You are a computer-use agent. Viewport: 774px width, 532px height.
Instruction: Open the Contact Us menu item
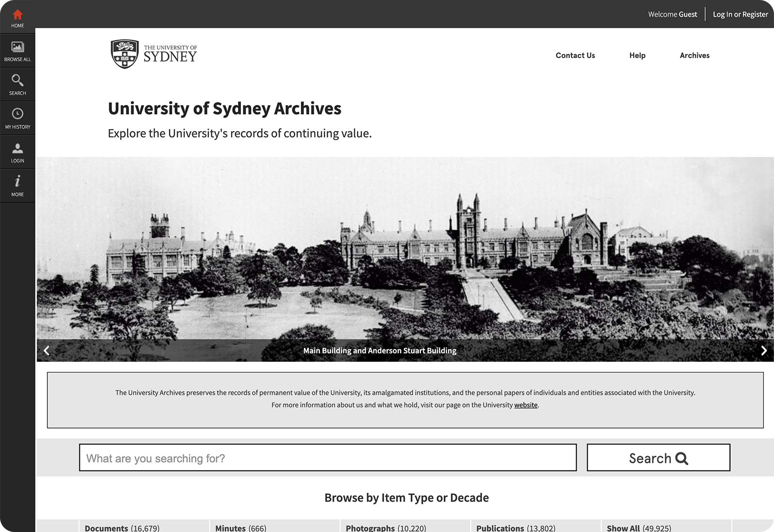tap(575, 55)
